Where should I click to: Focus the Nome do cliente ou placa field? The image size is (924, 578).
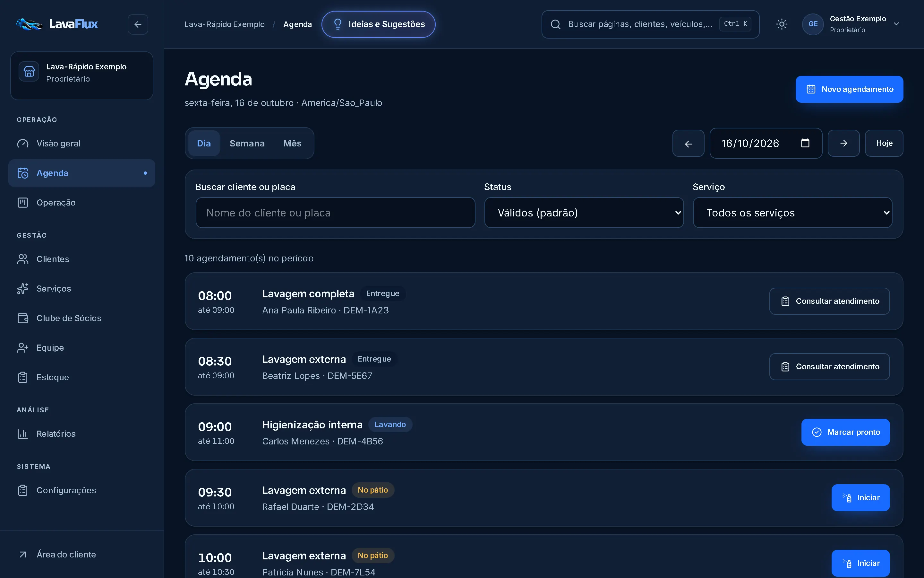(335, 213)
